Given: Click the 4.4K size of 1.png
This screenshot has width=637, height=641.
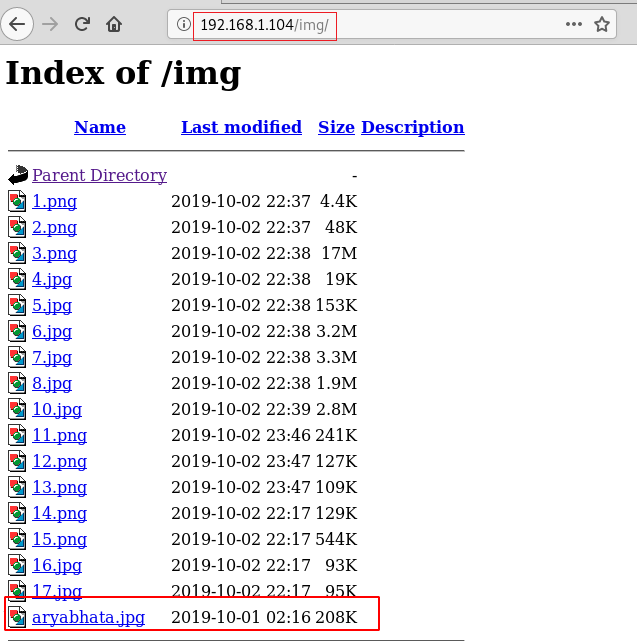Looking at the screenshot, I should pos(339,202).
